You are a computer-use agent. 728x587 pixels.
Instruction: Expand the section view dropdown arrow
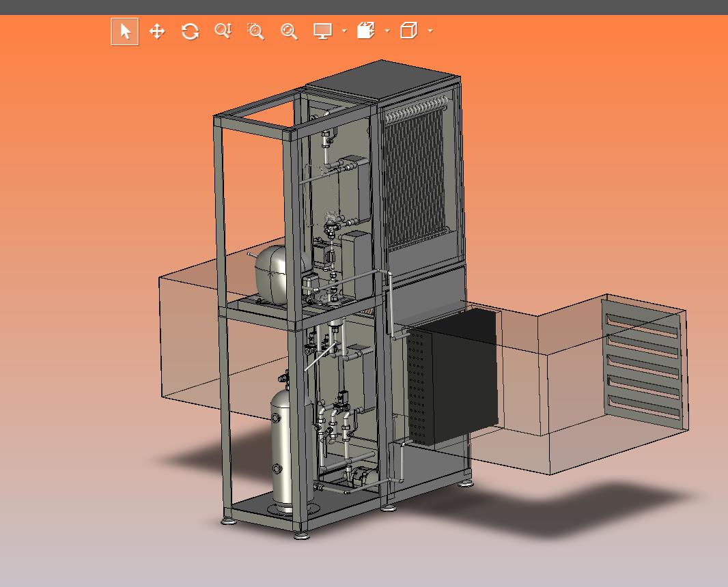pyautogui.click(x=387, y=31)
